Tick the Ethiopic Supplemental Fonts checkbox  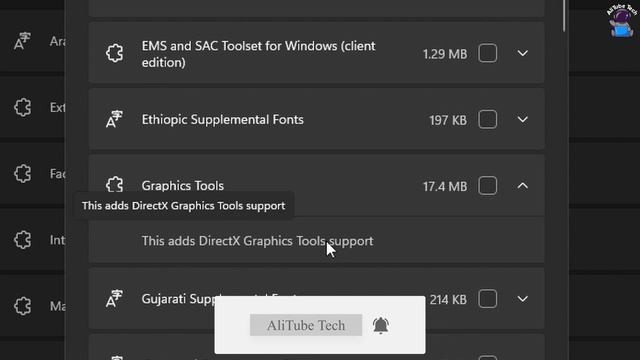[487, 120]
